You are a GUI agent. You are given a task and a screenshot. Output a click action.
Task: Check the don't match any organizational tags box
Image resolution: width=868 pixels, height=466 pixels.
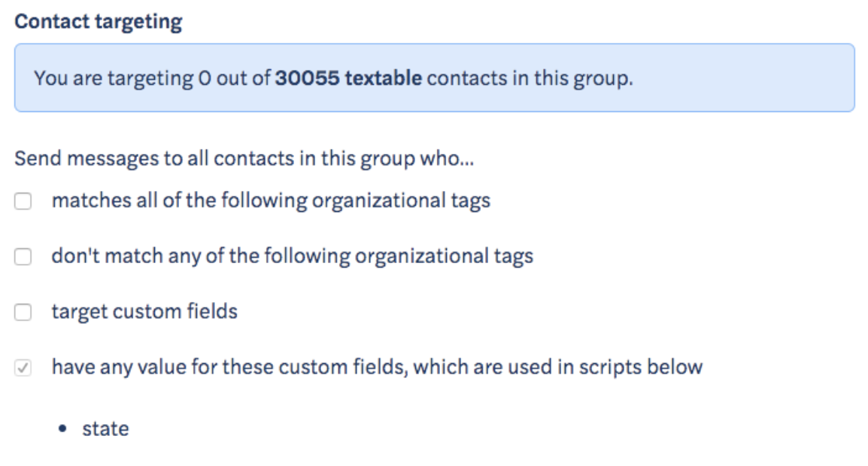(x=23, y=256)
